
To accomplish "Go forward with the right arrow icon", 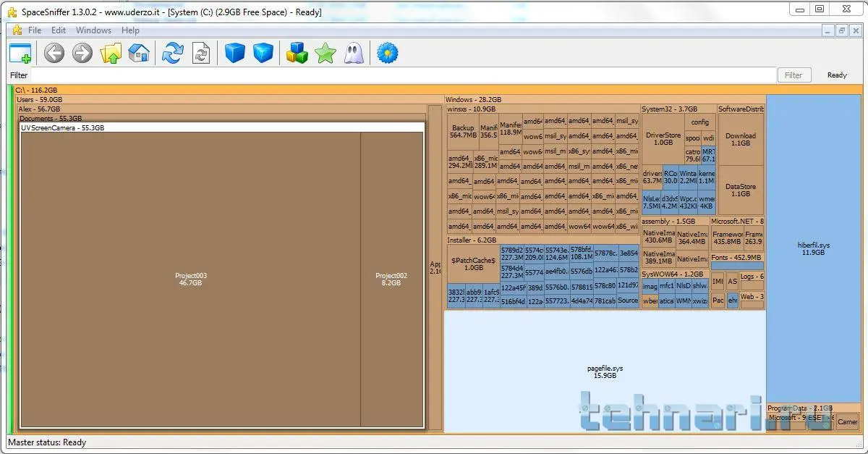I will [82, 53].
